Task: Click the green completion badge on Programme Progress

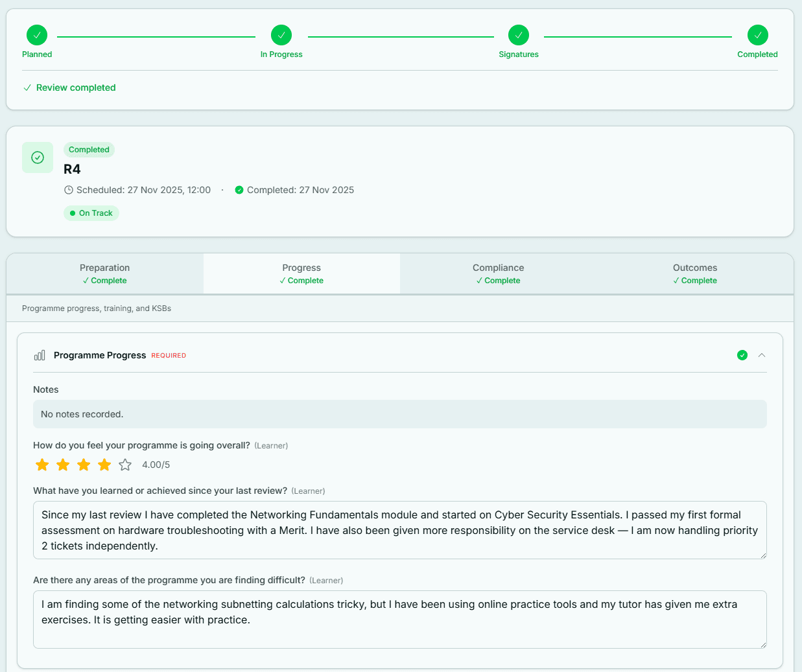Action: point(742,355)
